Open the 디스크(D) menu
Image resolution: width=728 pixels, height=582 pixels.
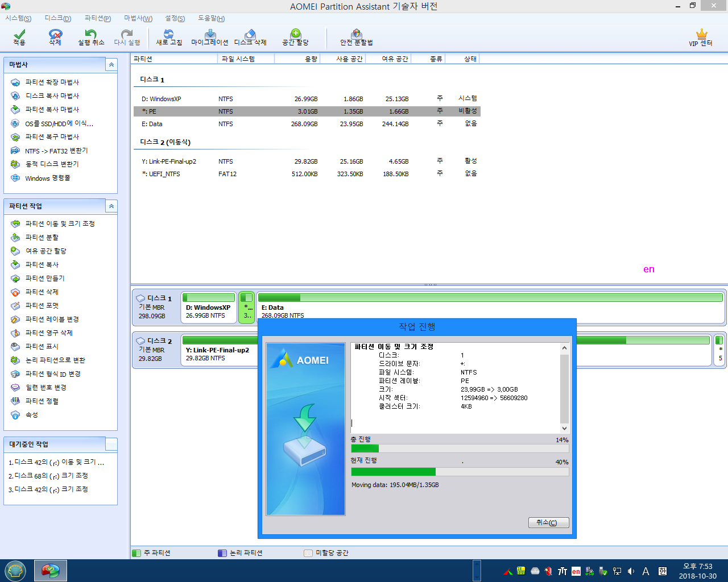click(x=58, y=18)
